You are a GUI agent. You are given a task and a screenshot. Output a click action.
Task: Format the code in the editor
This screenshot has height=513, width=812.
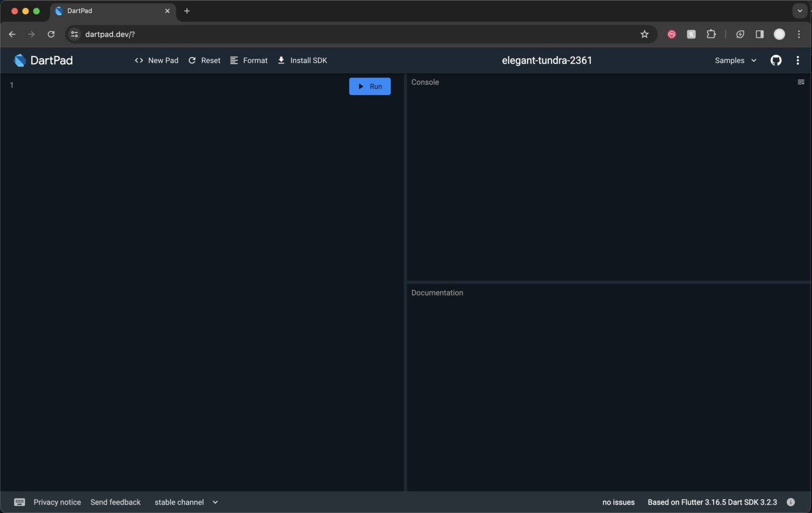248,60
